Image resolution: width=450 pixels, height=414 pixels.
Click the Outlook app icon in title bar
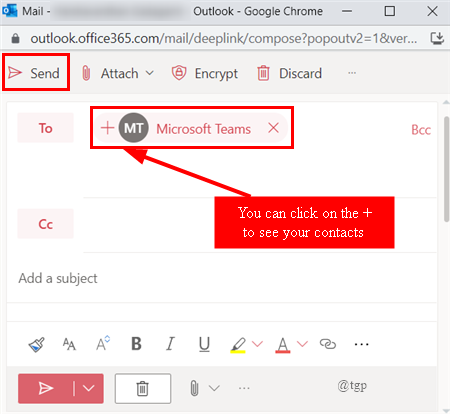click(10, 11)
